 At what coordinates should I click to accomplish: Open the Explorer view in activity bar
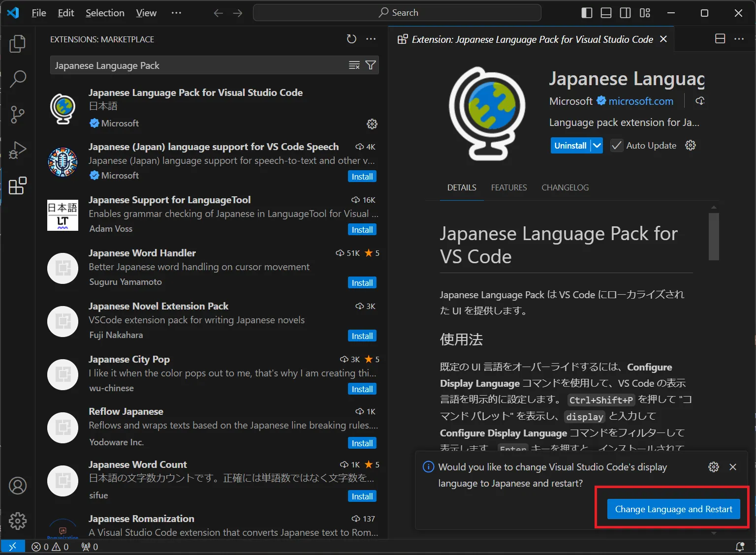(18, 44)
